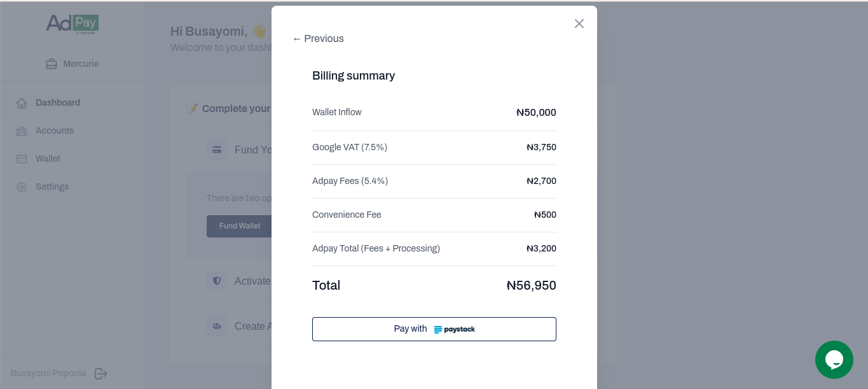Open the Dashboard menu item
The height and width of the screenshot is (389, 868).
[x=58, y=103]
